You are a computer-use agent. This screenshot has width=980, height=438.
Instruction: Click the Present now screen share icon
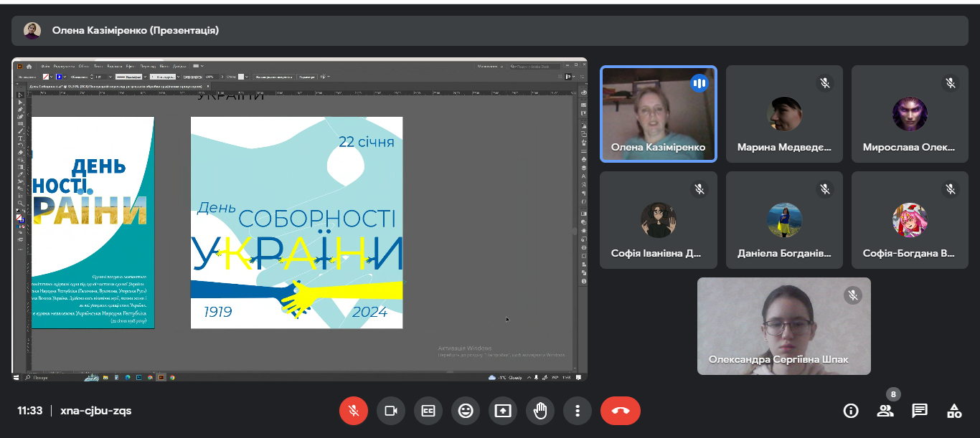click(x=503, y=411)
